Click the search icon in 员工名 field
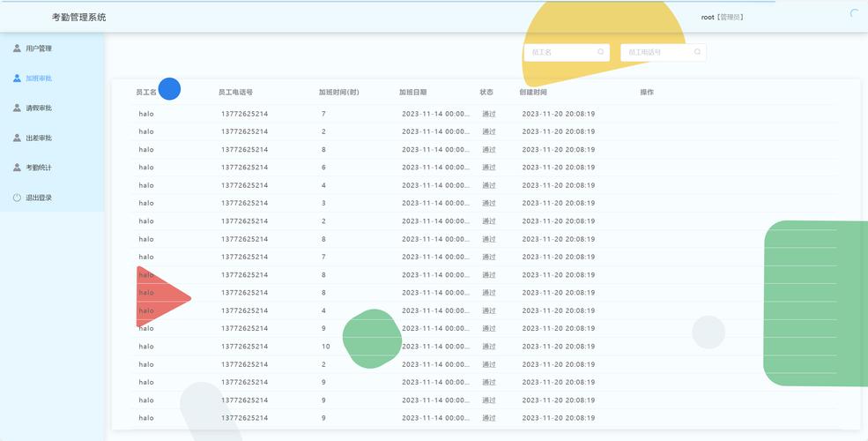Screen dimensions: 868x441 tap(601, 52)
